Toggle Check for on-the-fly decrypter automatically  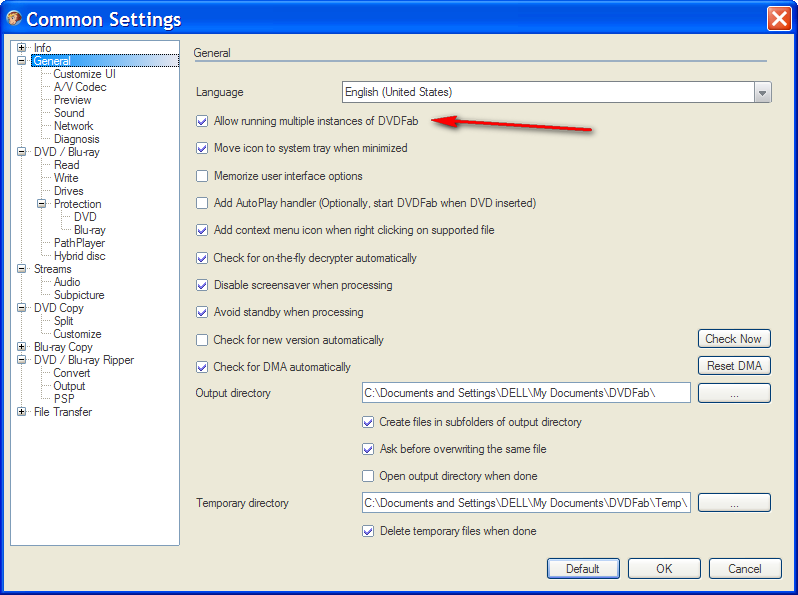pyautogui.click(x=202, y=258)
